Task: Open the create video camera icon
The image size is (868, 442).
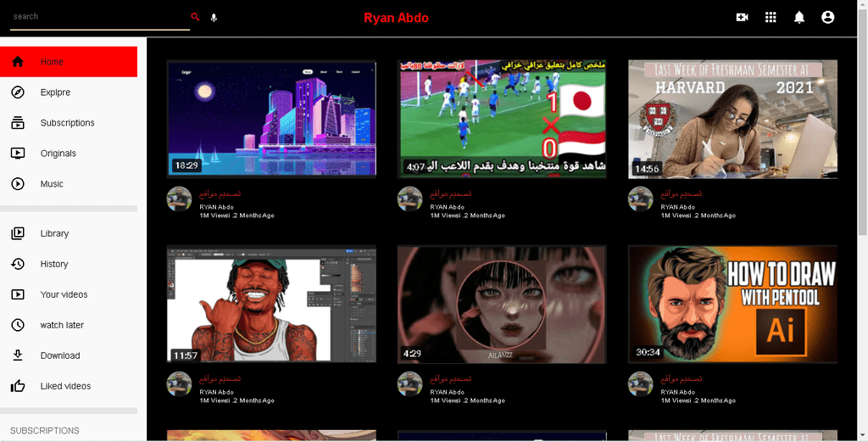Action: tap(742, 17)
